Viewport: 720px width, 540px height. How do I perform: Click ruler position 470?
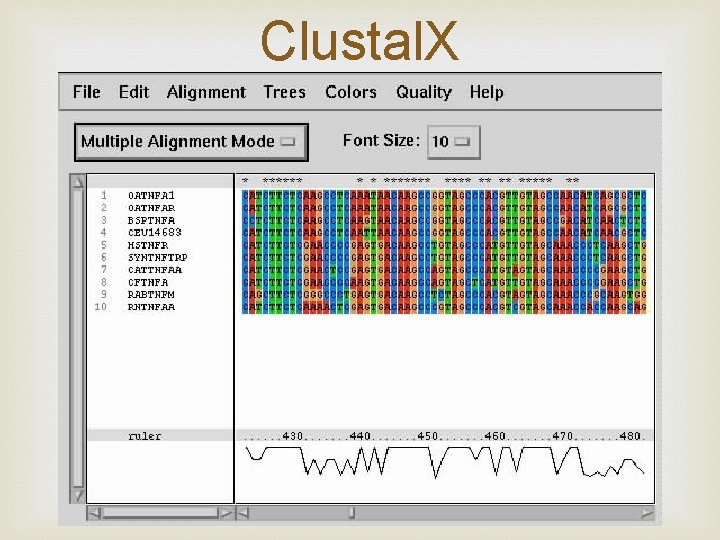coord(562,435)
